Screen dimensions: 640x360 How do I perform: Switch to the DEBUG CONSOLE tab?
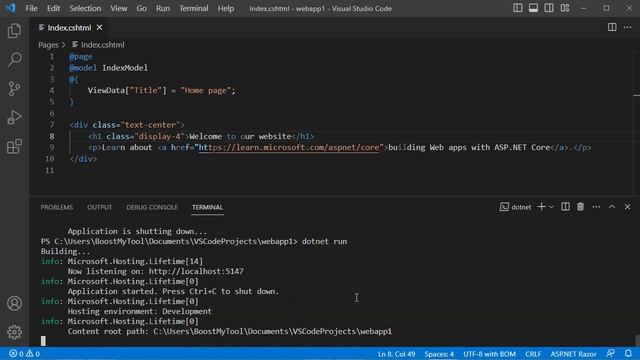[152, 207]
